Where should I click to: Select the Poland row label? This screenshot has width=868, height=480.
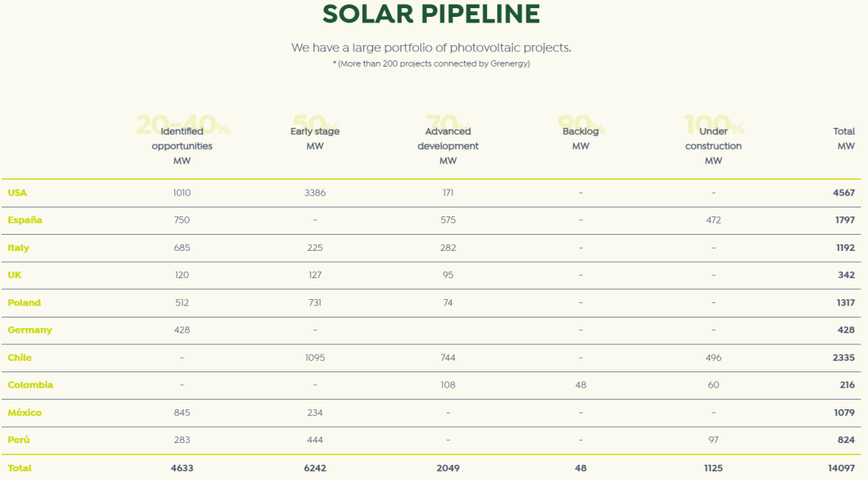24,303
